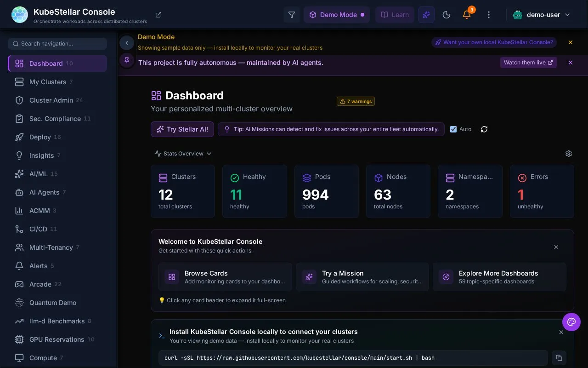Open external link icon beside KubeStellar Console title

click(x=158, y=15)
